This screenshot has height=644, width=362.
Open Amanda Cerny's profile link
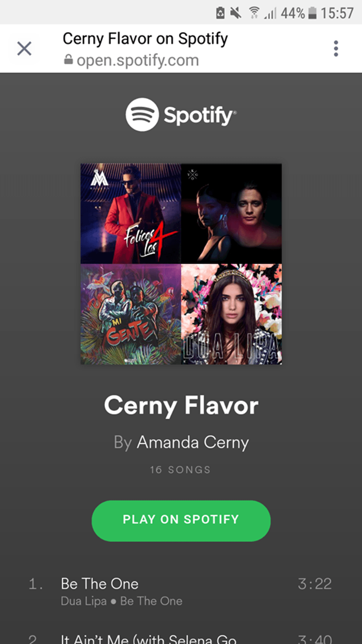coord(193,442)
